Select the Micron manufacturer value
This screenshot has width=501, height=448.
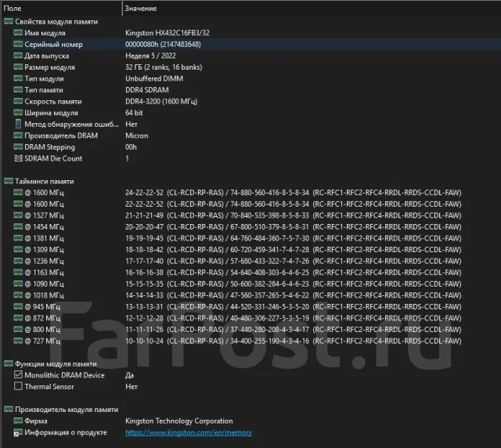pyautogui.click(x=137, y=135)
